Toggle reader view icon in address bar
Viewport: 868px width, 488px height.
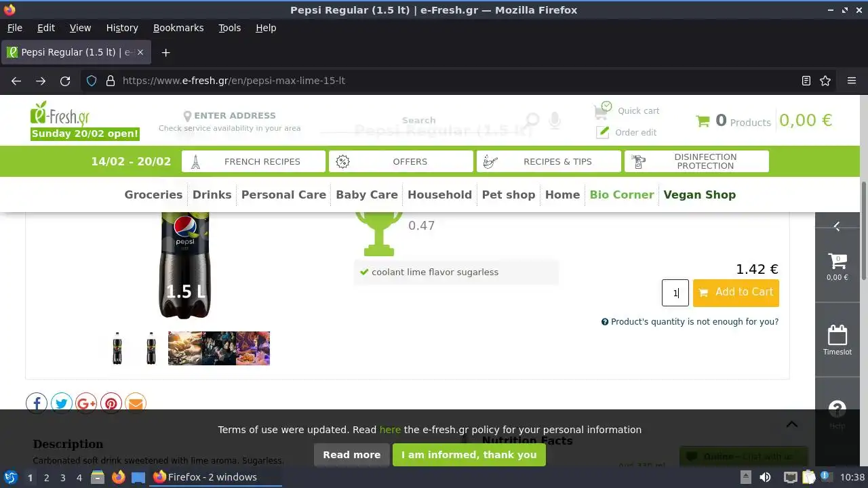(806, 81)
